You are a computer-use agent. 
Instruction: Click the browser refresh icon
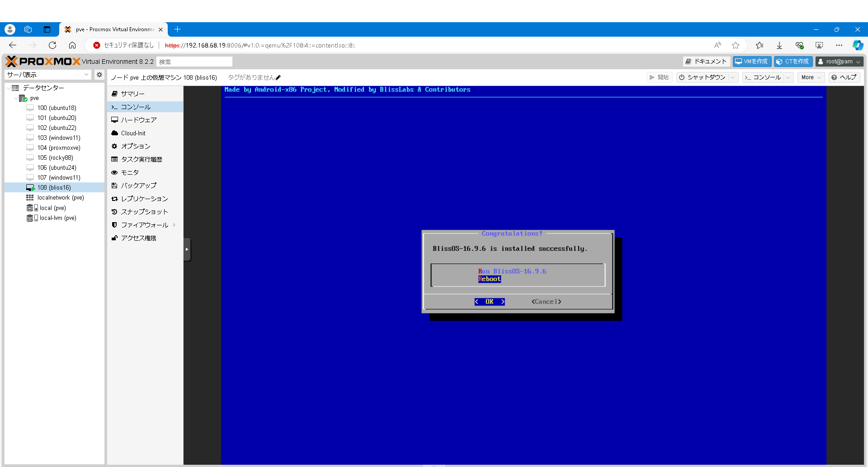click(x=52, y=45)
